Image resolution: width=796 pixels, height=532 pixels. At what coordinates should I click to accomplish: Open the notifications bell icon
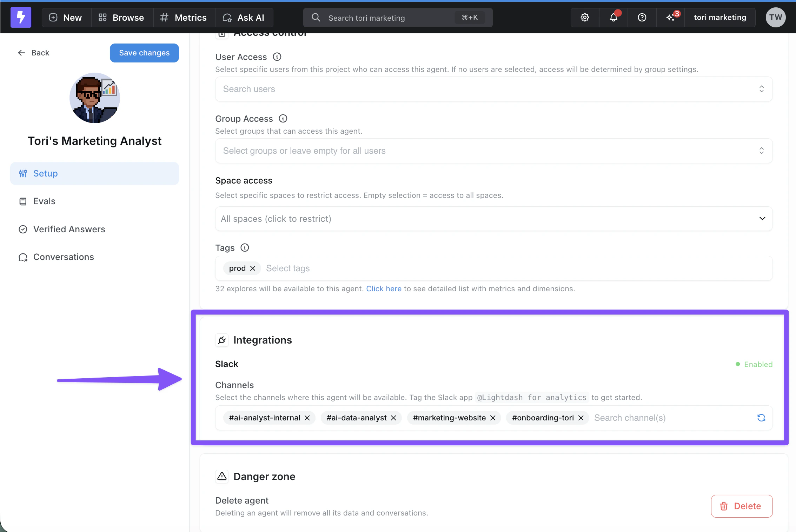tap(613, 17)
